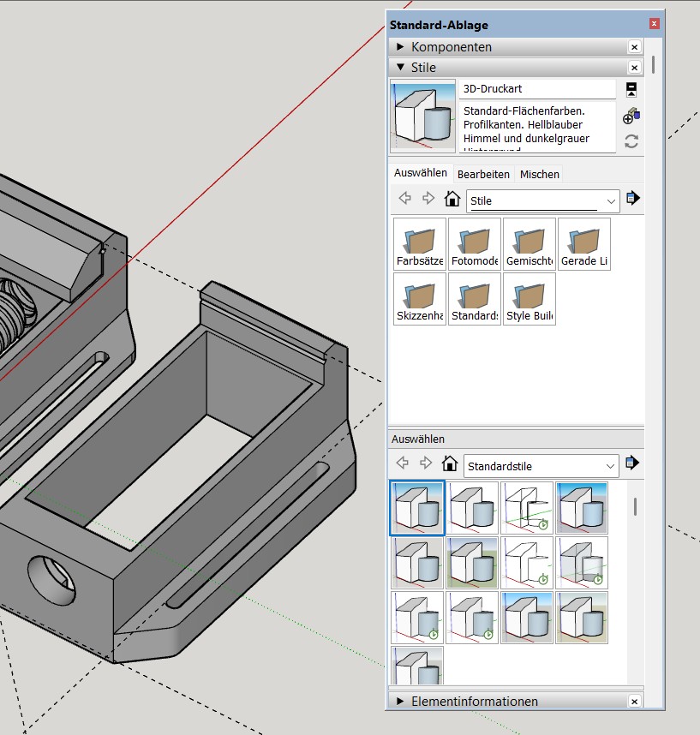Expand the Elementinformationen panel
This screenshot has height=735, width=700.
coord(400,702)
